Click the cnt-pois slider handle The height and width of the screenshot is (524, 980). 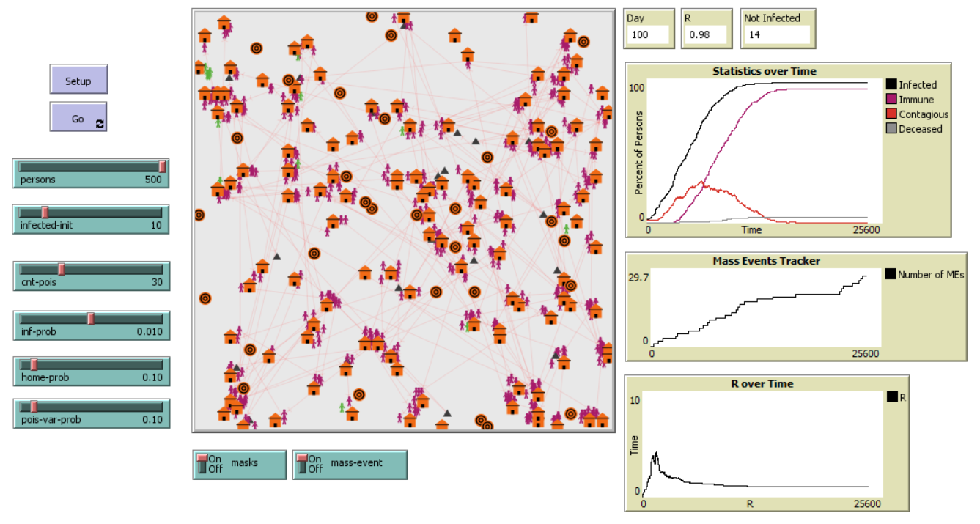pos(62,269)
